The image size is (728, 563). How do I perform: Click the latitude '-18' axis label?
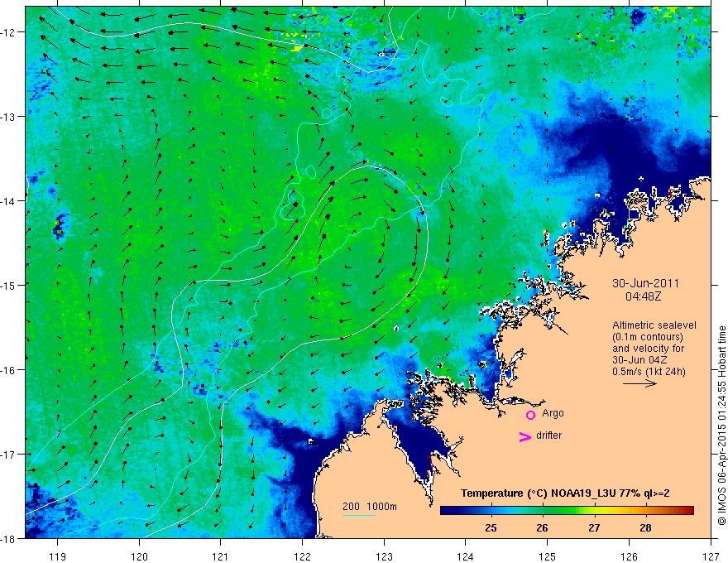[8, 538]
